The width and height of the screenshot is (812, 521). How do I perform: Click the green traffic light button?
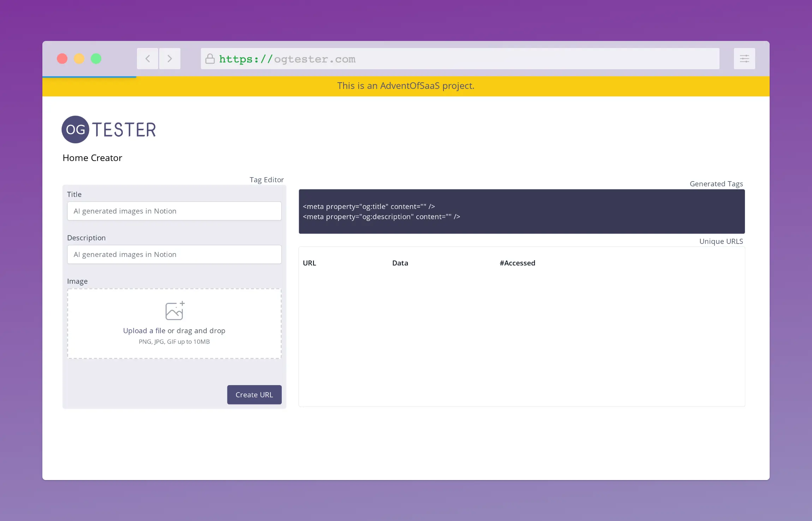coord(96,58)
